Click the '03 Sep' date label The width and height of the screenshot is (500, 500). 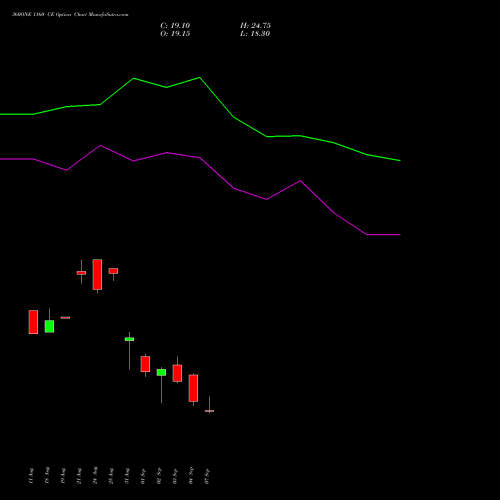coord(175,476)
